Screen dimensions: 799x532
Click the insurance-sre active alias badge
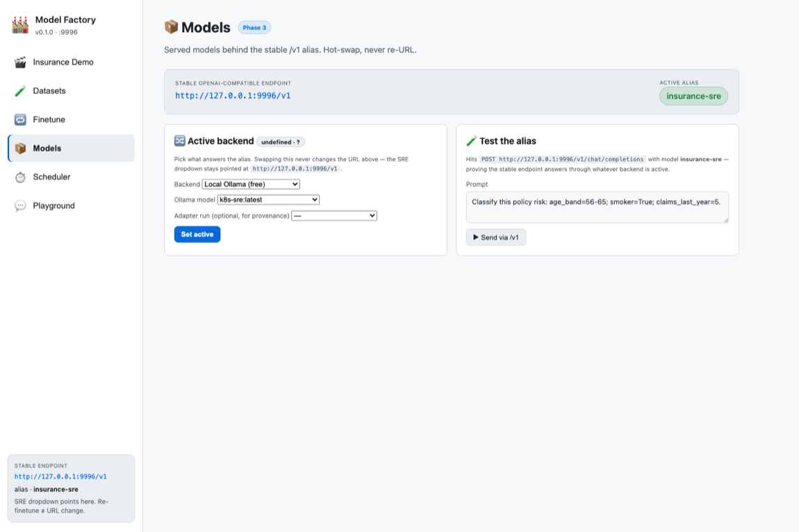[693, 97]
